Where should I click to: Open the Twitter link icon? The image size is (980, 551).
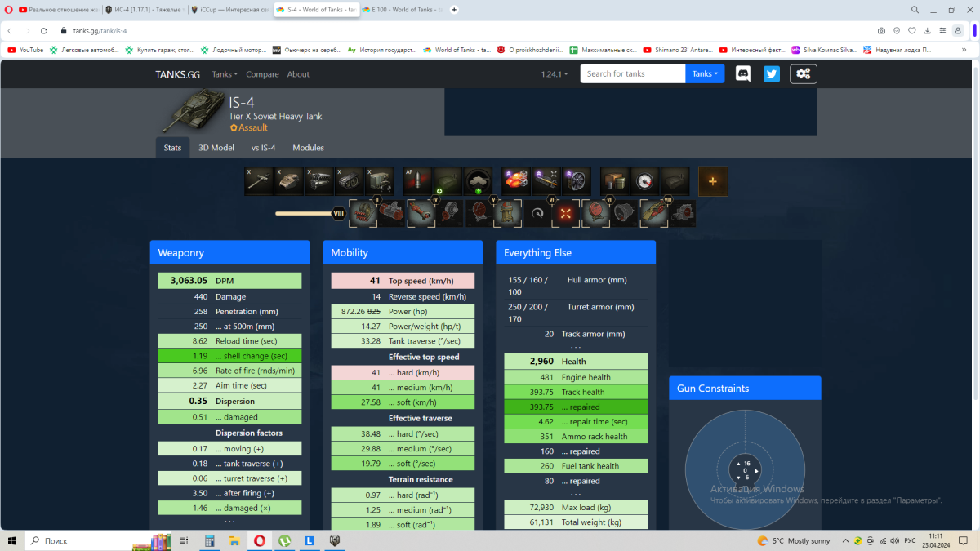[x=772, y=73]
